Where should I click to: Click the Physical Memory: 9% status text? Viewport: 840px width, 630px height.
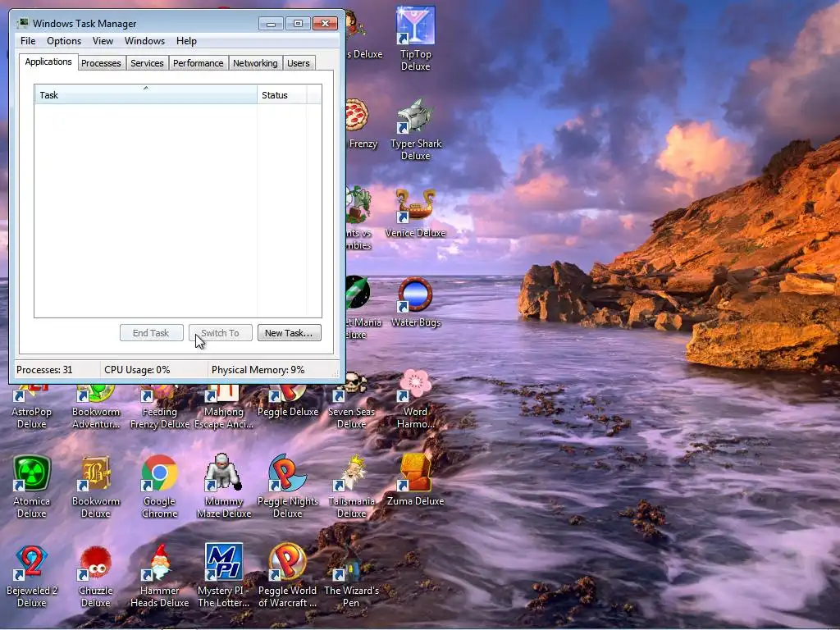pyautogui.click(x=258, y=370)
